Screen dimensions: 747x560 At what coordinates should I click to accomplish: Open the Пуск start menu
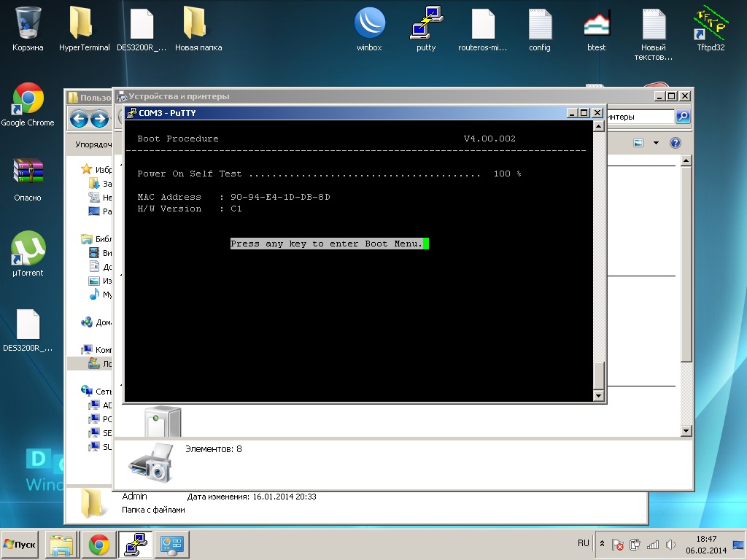coord(20,545)
